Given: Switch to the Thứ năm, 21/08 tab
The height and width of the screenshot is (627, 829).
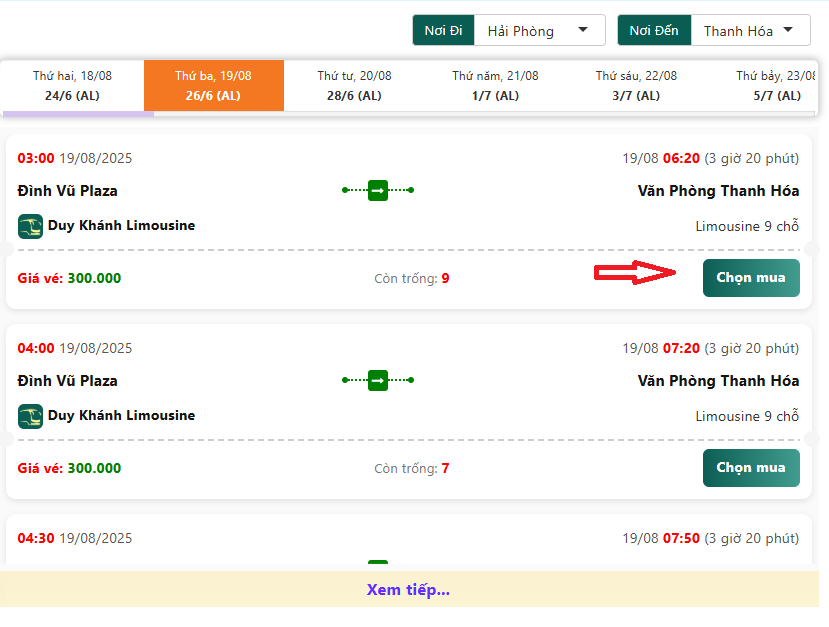Looking at the screenshot, I should [495, 86].
